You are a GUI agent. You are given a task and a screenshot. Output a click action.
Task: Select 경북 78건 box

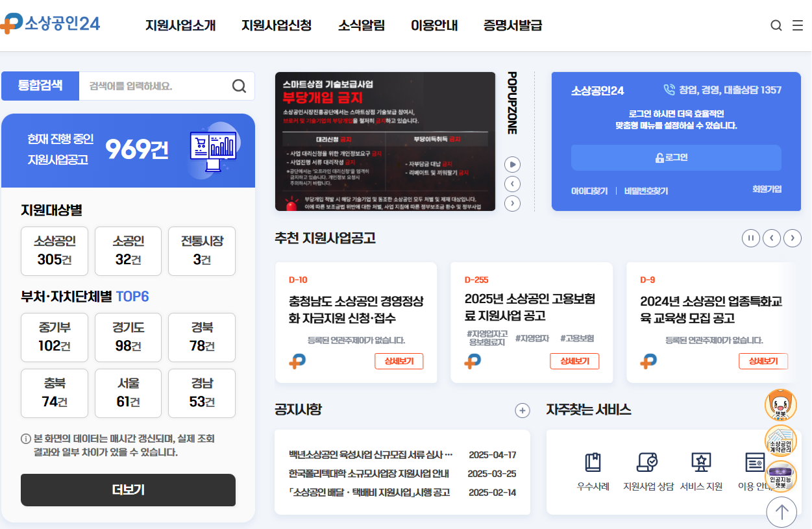tap(202, 337)
